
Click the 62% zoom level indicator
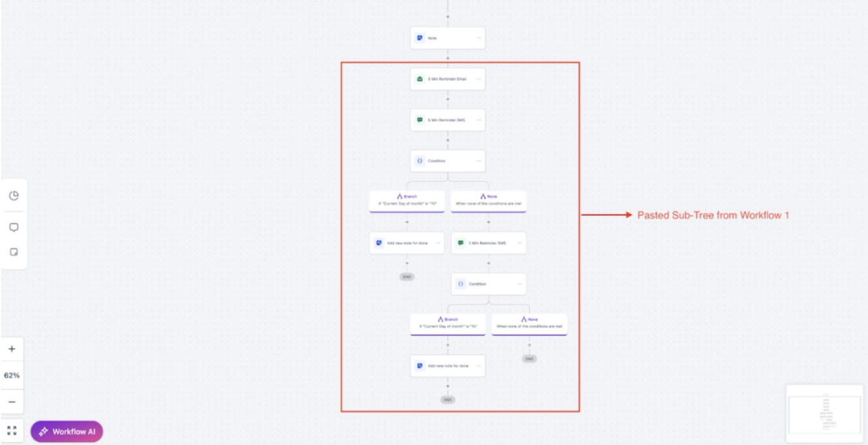[x=12, y=376]
